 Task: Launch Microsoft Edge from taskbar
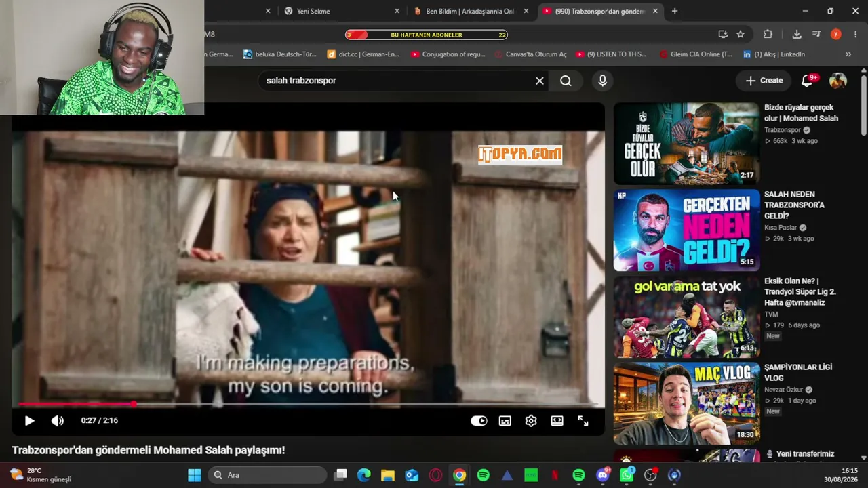pyautogui.click(x=364, y=475)
